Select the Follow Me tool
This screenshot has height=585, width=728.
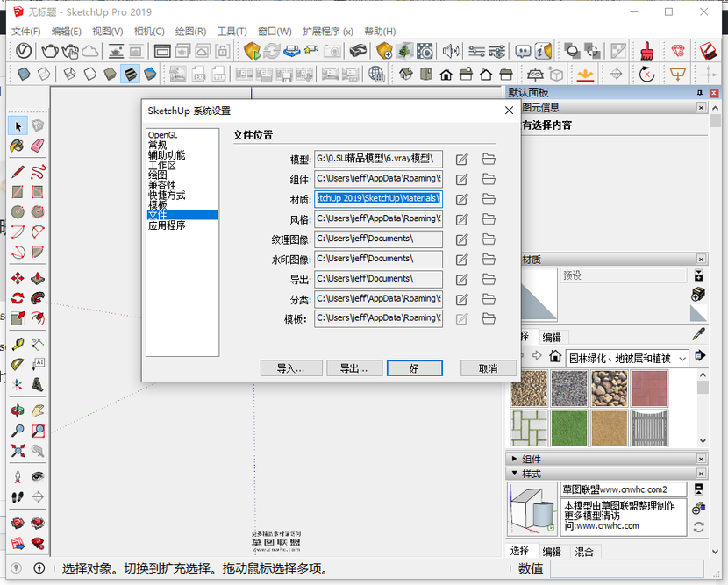click(38, 298)
